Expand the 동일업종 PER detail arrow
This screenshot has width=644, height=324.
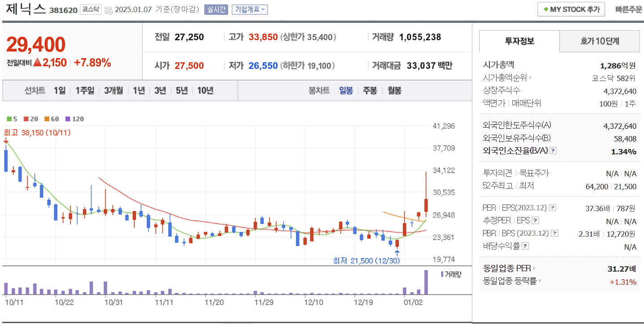point(533,269)
